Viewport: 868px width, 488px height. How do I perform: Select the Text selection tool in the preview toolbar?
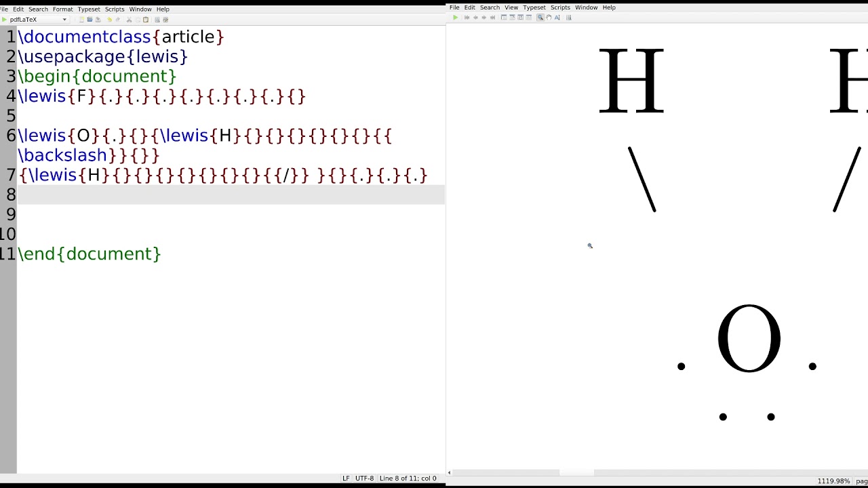point(557,18)
